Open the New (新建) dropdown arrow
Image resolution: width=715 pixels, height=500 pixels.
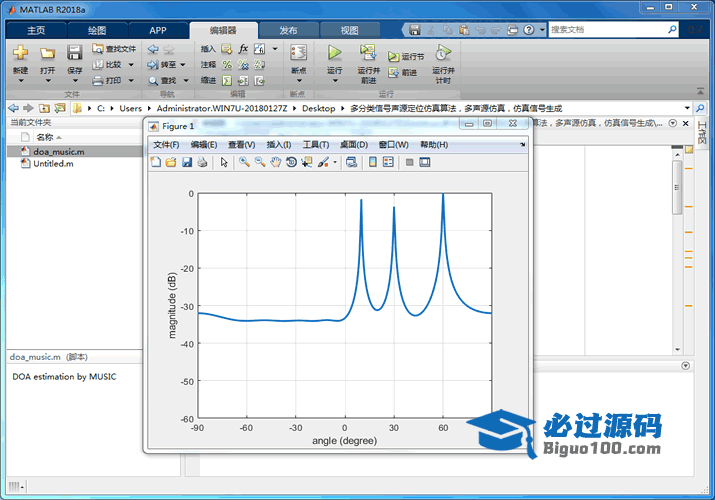pos(20,80)
